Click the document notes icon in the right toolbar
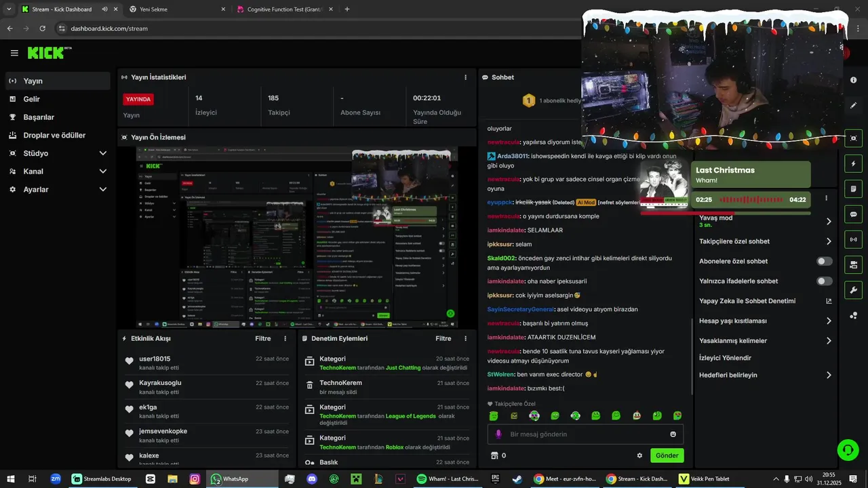Image resolution: width=868 pixels, height=488 pixels. point(853,188)
